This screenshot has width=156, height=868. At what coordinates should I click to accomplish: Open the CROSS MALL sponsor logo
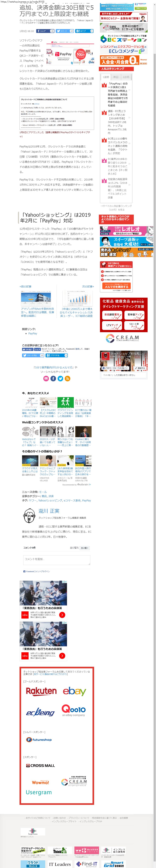tap(40, 766)
